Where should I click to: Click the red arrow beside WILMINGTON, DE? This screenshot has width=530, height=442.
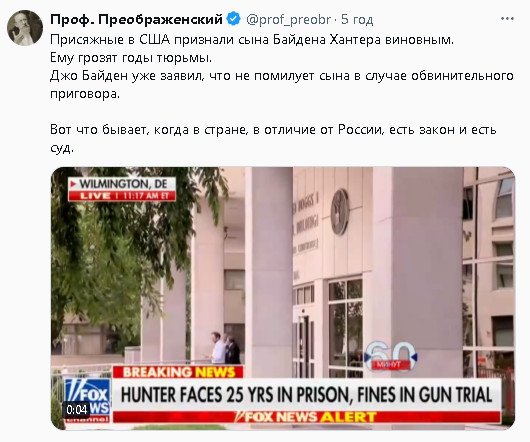[x=73, y=185]
